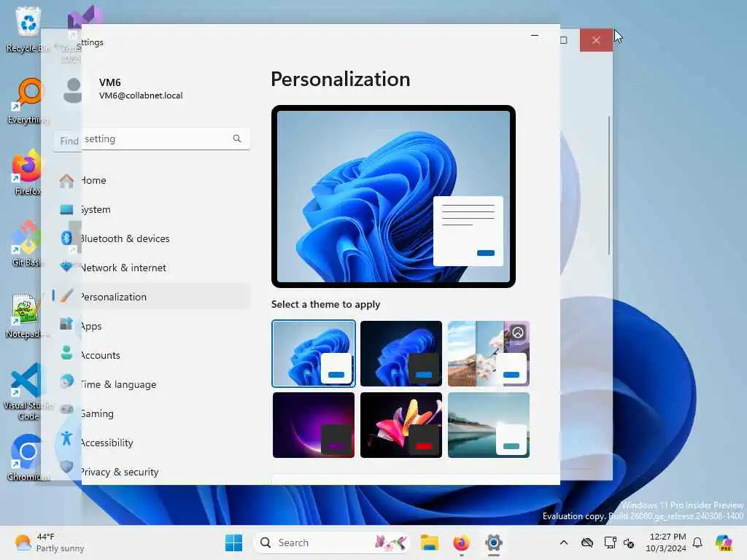The image size is (747, 560).
Task: Open Accounts settings
Action: (x=152, y=355)
